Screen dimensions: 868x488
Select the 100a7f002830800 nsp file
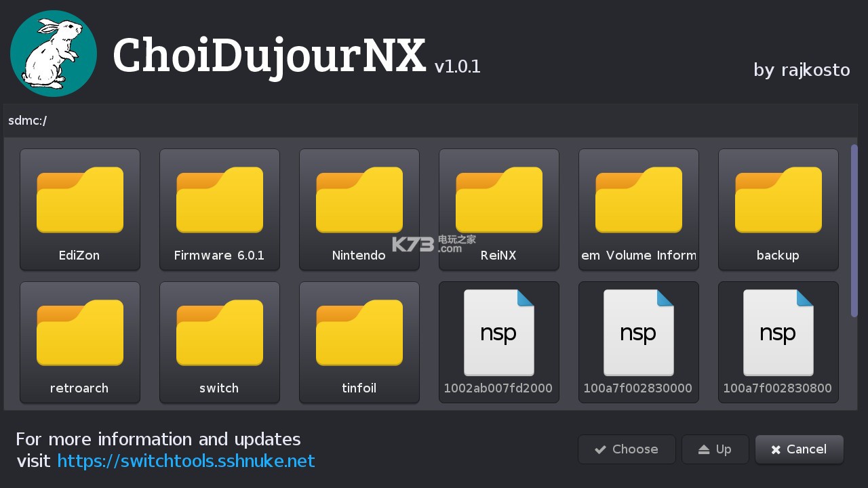[x=778, y=342]
